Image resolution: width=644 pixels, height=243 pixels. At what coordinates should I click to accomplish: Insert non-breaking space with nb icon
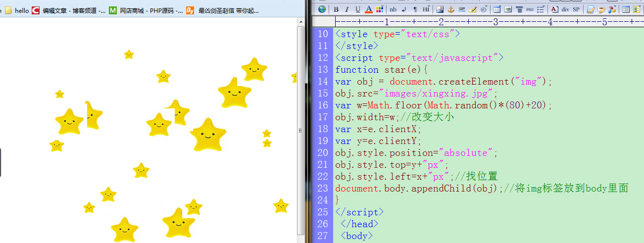click(x=393, y=9)
